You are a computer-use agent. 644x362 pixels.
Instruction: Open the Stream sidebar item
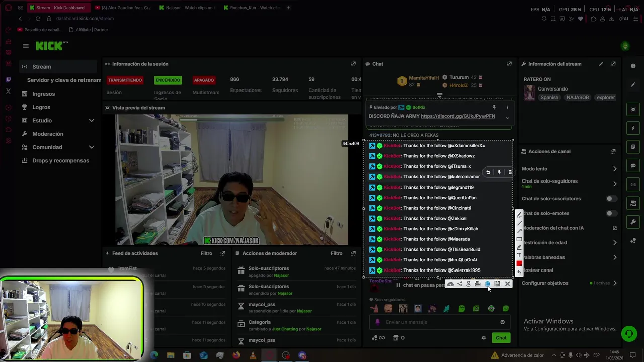(58, 67)
